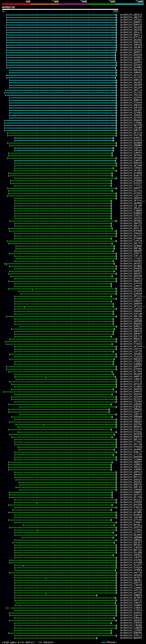
Task: Select the UniRef100_Q9LKJ2 label
Action: [x=131, y=32]
